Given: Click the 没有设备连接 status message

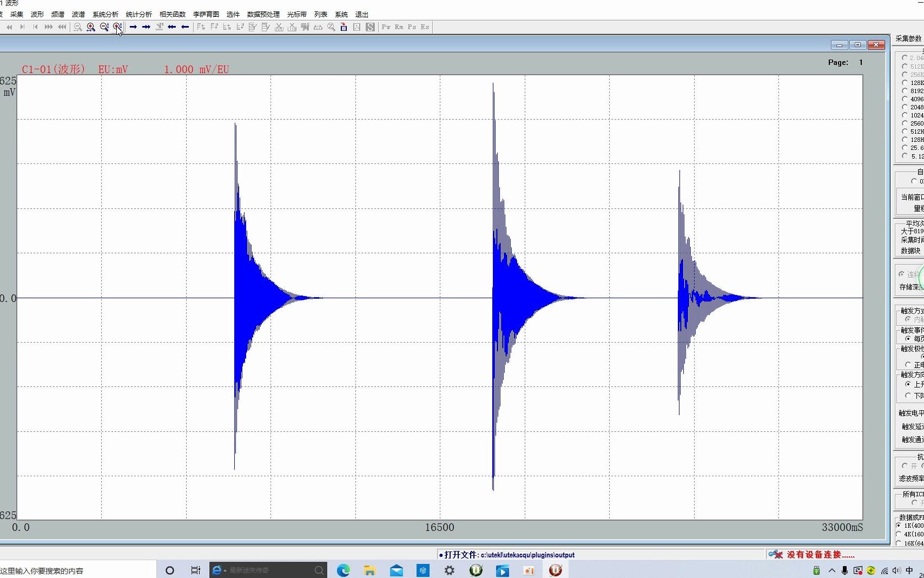Looking at the screenshot, I should tap(820, 555).
